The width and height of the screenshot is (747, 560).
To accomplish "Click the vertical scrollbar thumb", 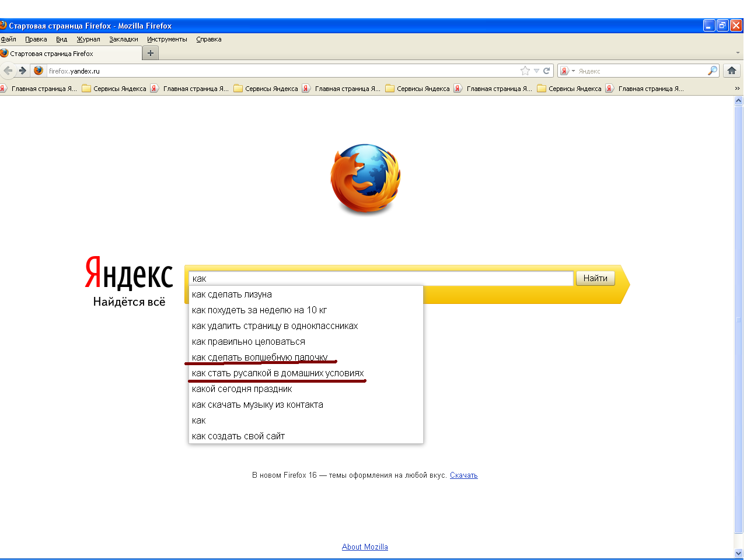I will 739,320.
